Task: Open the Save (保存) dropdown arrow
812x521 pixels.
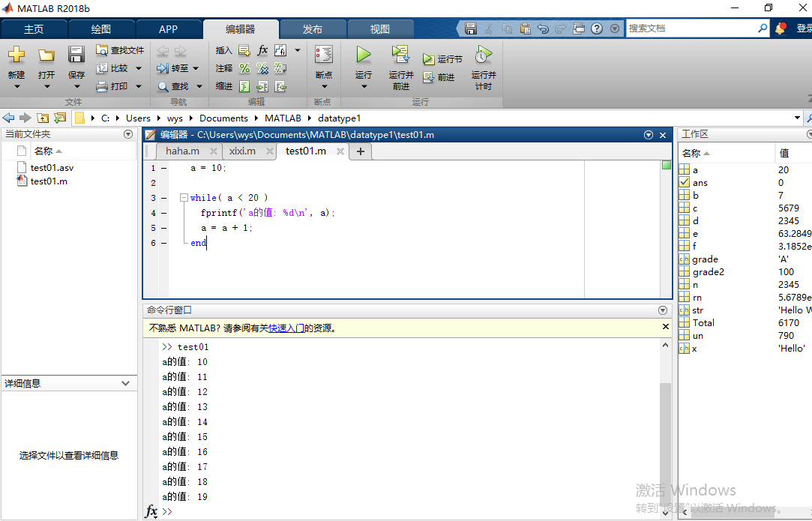Action: tap(76, 86)
